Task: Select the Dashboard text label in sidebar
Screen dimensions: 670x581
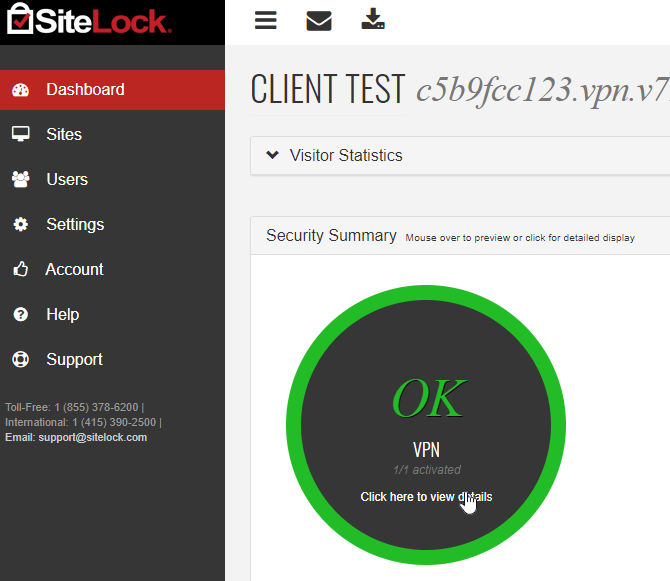Action: point(85,90)
